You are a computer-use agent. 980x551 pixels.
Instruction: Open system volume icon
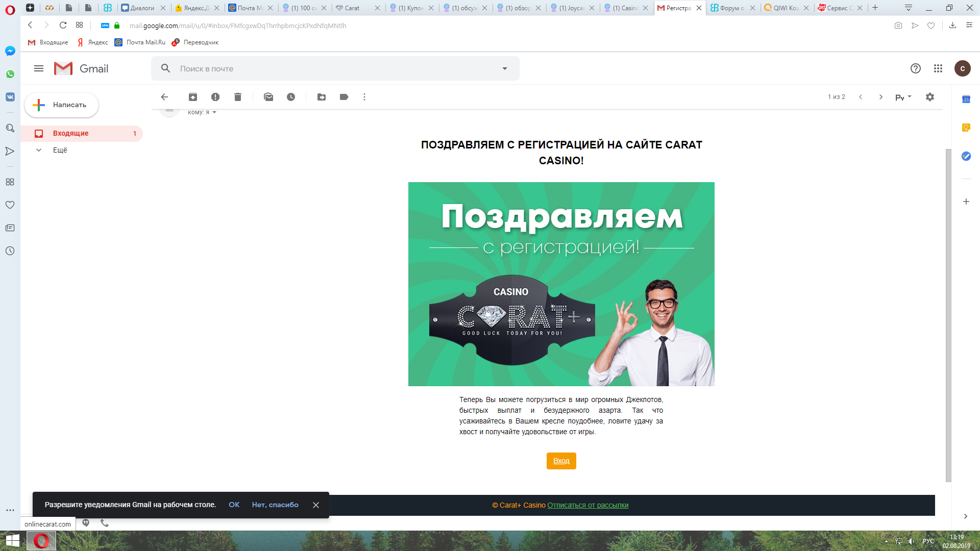[x=911, y=541]
